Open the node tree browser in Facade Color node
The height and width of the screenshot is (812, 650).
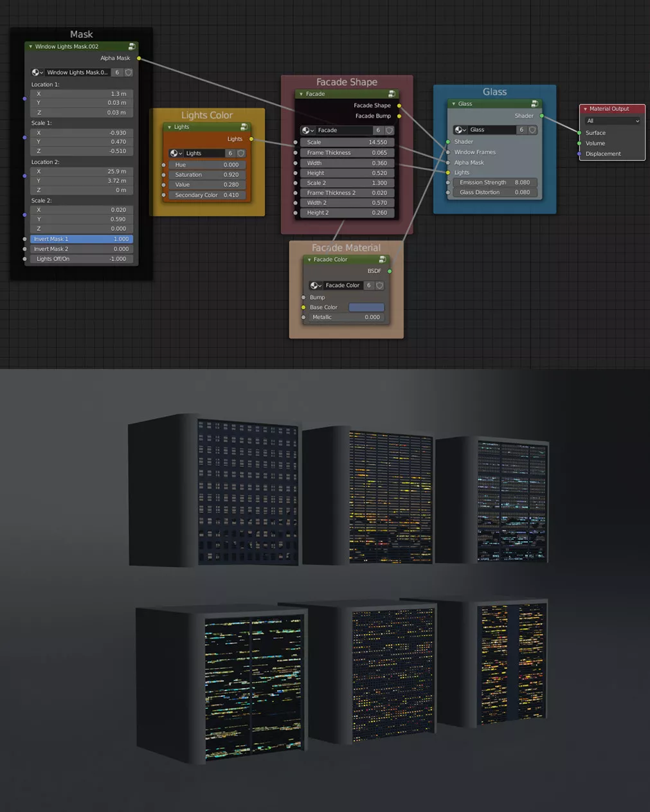point(315,285)
